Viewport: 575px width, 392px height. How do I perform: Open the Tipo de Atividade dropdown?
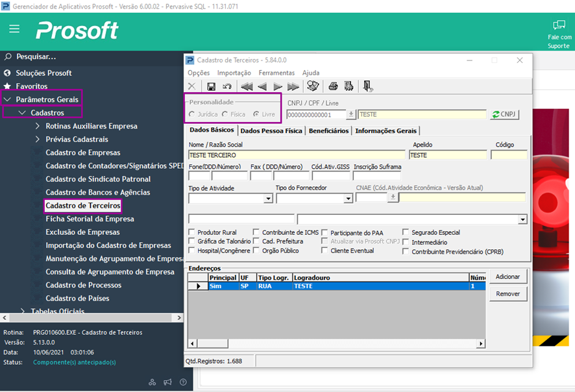(268, 199)
